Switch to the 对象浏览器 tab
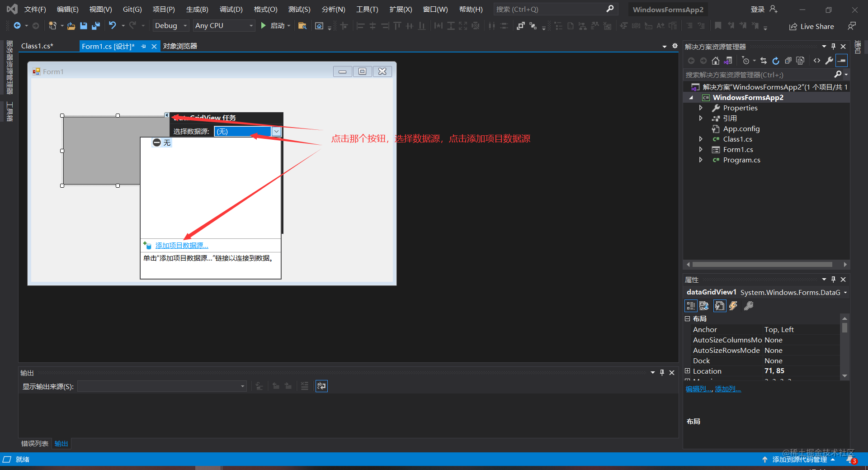Screen dimensions: 868x470 [180, 46]
